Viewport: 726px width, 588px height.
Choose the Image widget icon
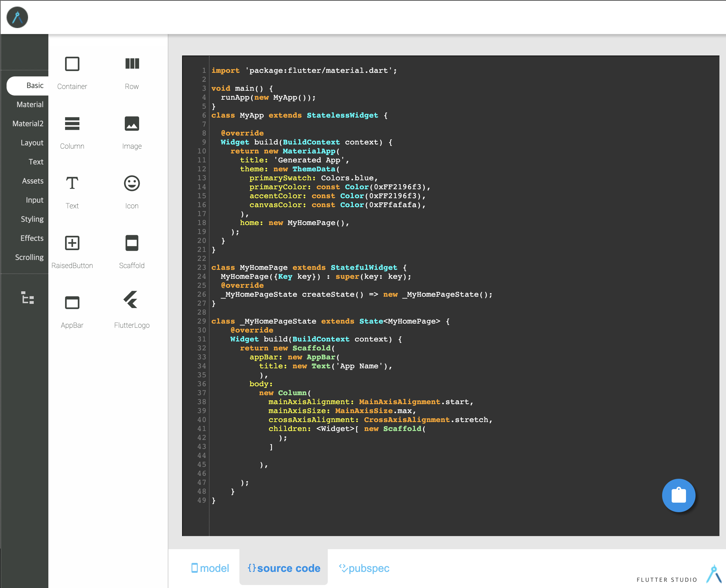pyautogui.click(x=132, y=124)
